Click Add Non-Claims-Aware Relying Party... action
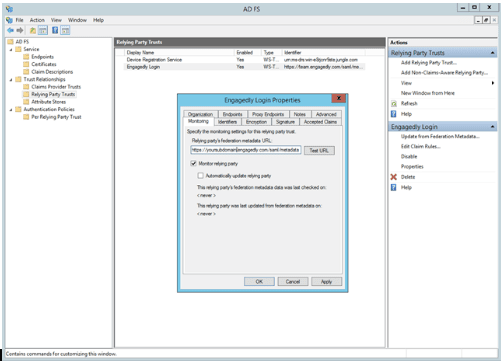The image size is (503, 361). tap(444, 73)
